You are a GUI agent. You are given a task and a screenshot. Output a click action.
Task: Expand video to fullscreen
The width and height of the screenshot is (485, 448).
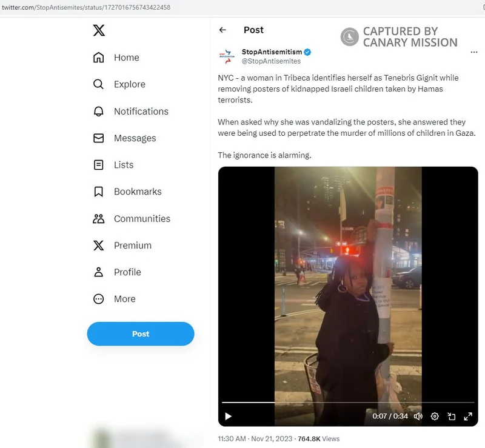pyautogui.click(x=468, y=416)
